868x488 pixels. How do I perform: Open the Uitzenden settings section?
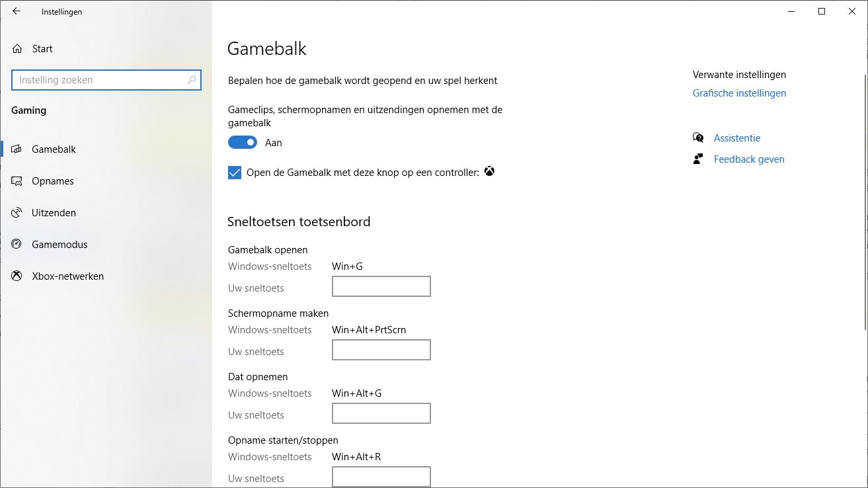[55, 212]
